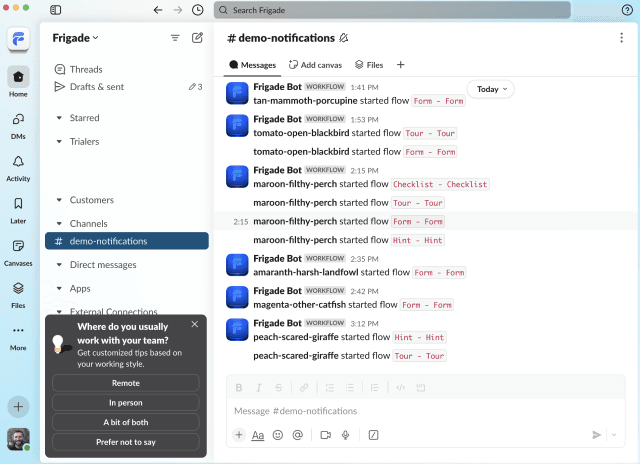This screenshot has height=464, width=640.
Task: Click the muted bell icon beside channel name
Action: (344, 38)
